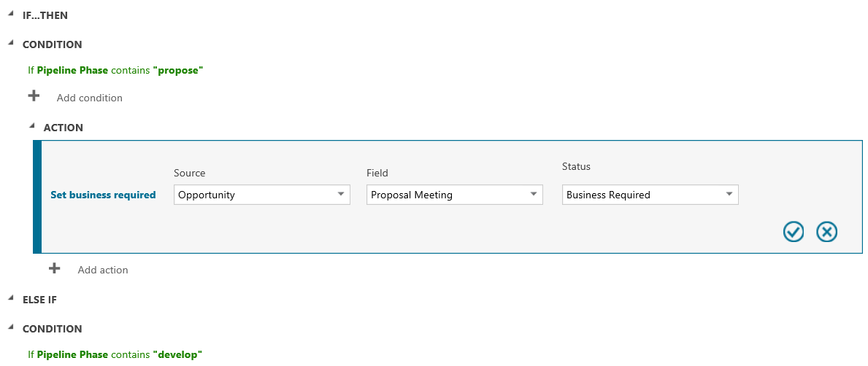Cancel the action with the X icon
868x366 pixels.
click(826, 232)
